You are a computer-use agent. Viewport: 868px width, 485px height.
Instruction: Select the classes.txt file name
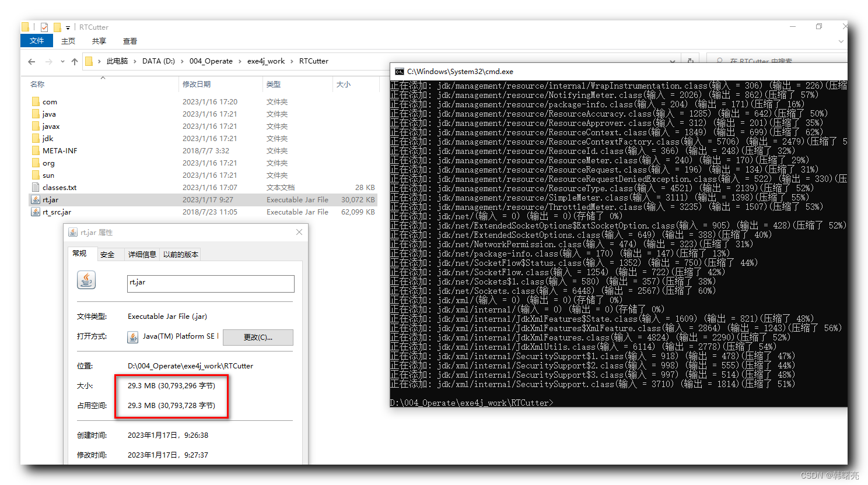point(60,188)
